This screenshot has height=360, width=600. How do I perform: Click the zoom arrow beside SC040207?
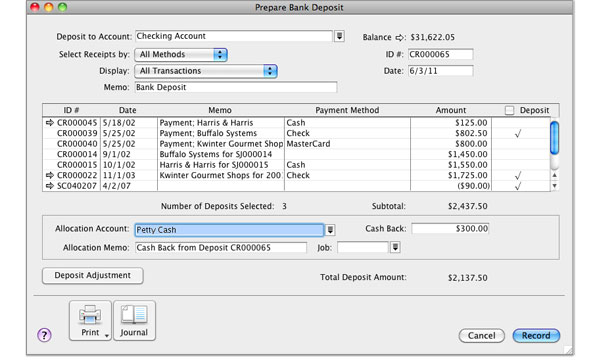point(50,186)
